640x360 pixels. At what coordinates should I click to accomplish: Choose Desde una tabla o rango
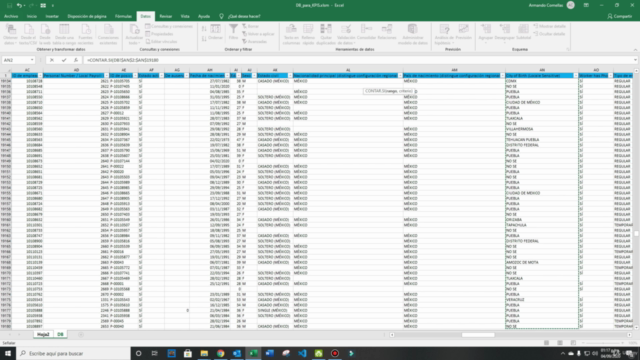tap(64, 34)
